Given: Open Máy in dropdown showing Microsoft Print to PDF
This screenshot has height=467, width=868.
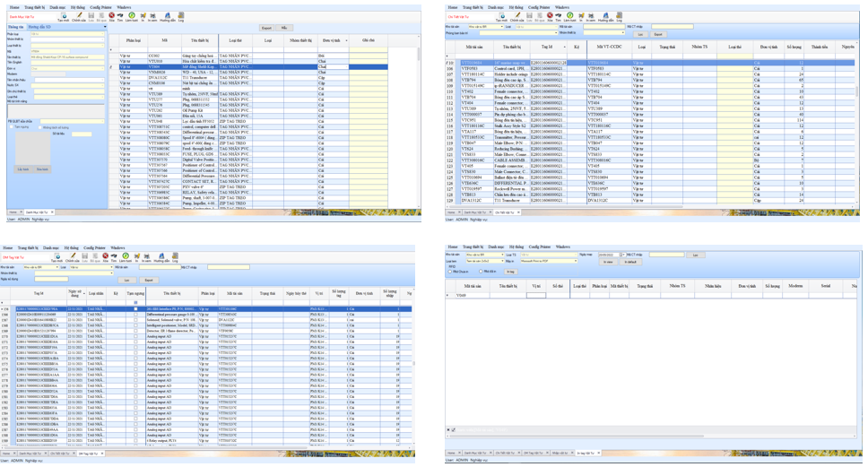Looking at the screenshot, I should [576, 261].
